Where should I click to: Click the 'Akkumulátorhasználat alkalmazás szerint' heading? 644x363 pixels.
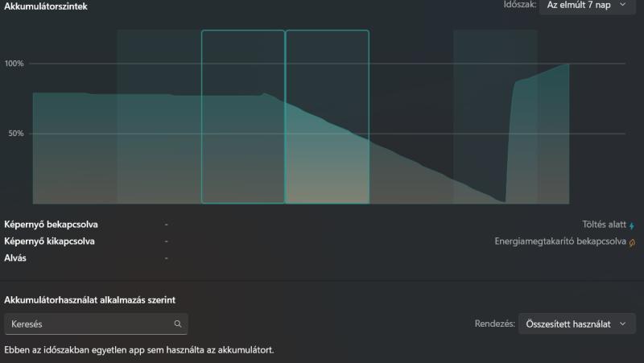[x=90, y=299]
